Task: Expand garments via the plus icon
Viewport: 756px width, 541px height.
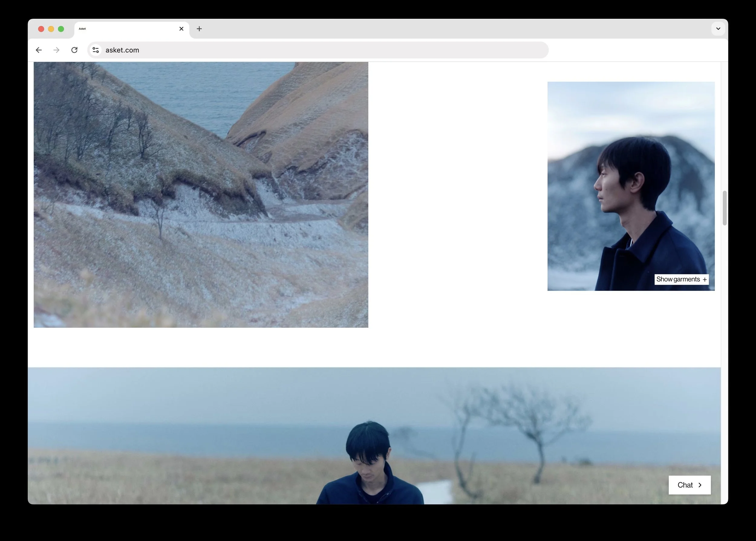Action: click(x=705, y=280)
